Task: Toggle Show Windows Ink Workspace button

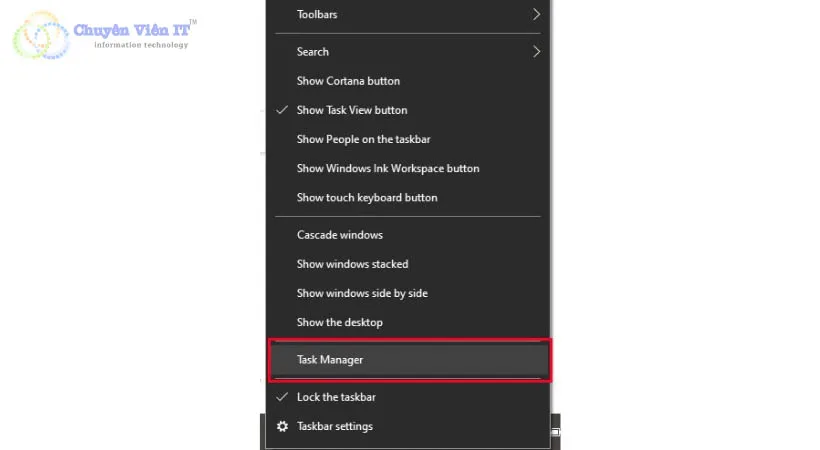Action: point(388,168)
